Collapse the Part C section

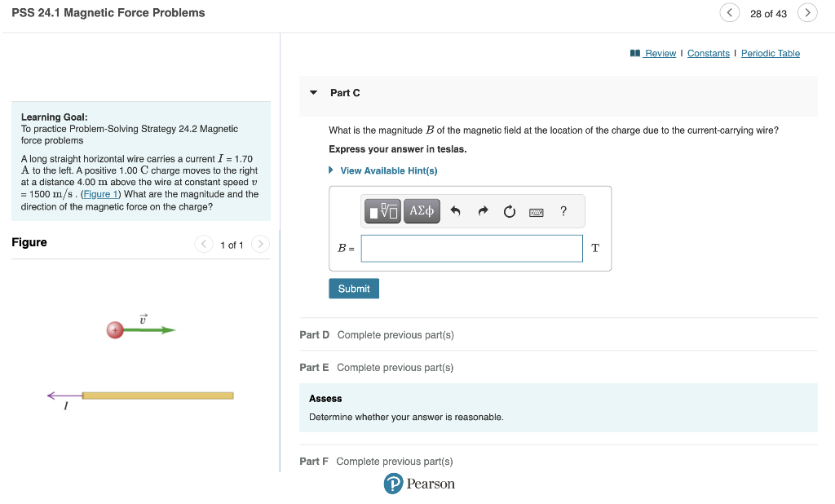pos(313,93)
